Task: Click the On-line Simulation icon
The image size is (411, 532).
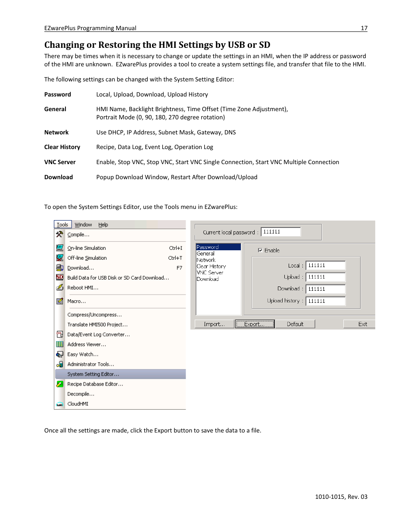Action: tap(59, 248)
